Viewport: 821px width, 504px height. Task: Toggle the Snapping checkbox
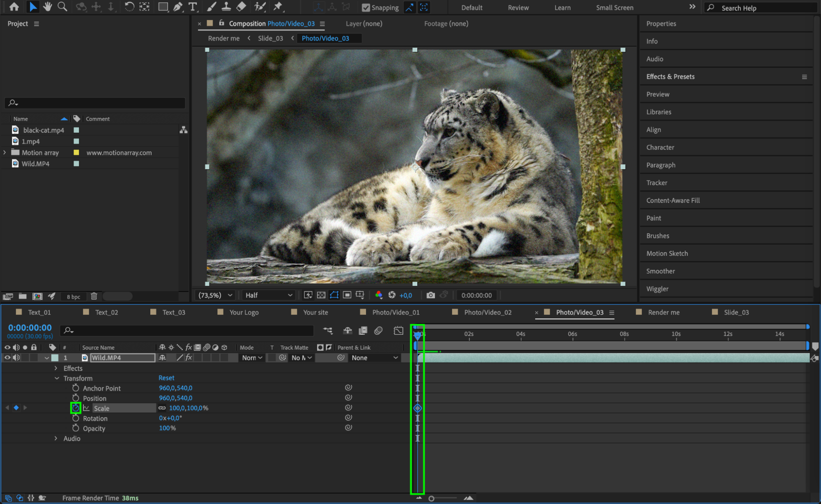coord(366,7)
